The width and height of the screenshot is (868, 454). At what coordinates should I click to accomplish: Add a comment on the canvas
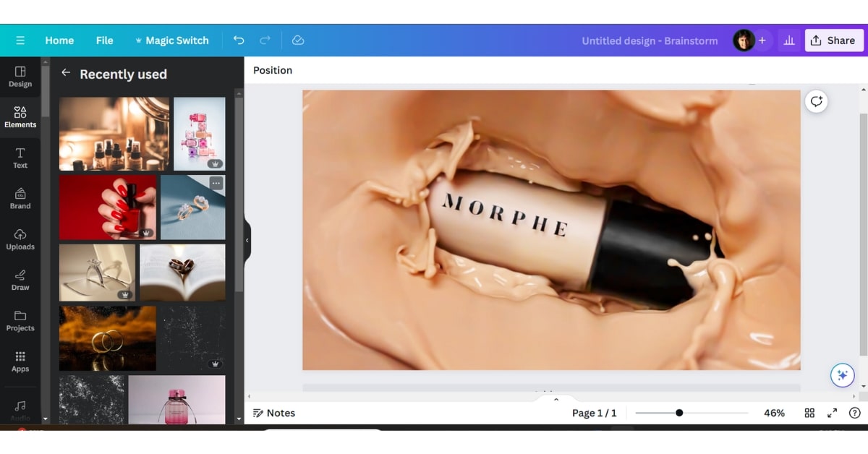pyautogui.click(x=817, y=101)
